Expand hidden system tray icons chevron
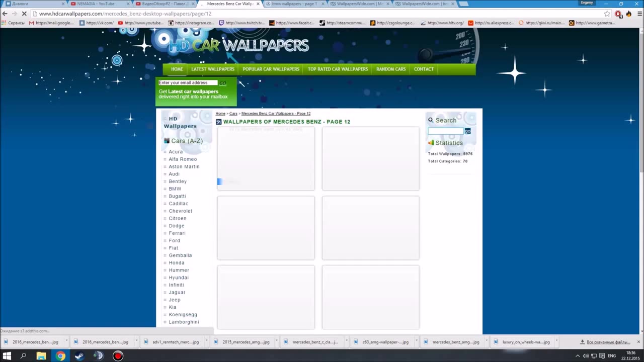The height and width of the screenshot is (362, 644). (577, 356)
